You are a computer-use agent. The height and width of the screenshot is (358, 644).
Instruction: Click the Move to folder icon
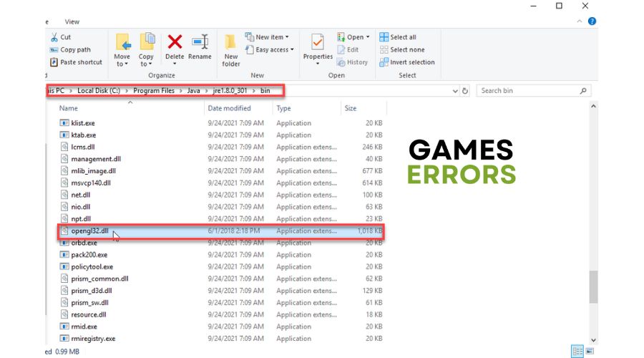tap(122, 42)
